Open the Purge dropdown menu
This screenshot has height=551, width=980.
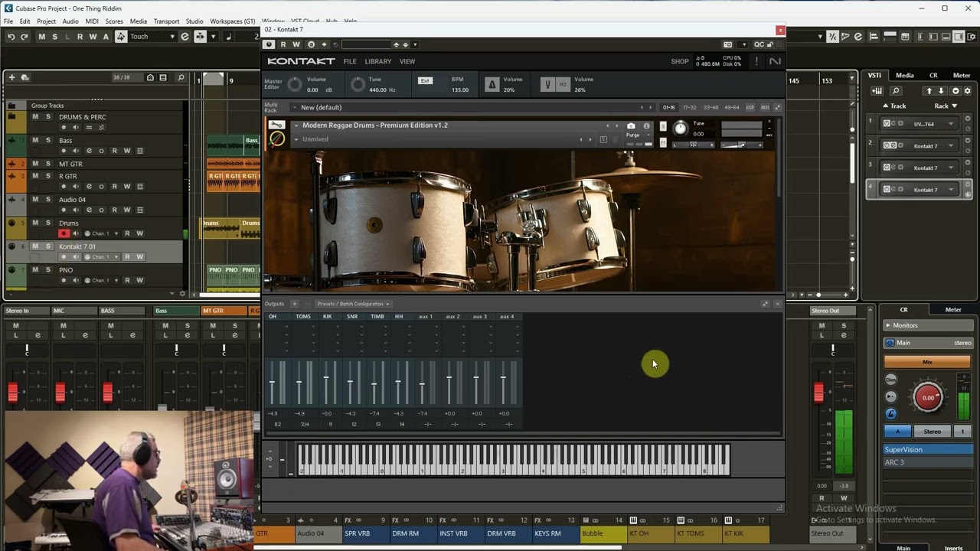(637, 135)
